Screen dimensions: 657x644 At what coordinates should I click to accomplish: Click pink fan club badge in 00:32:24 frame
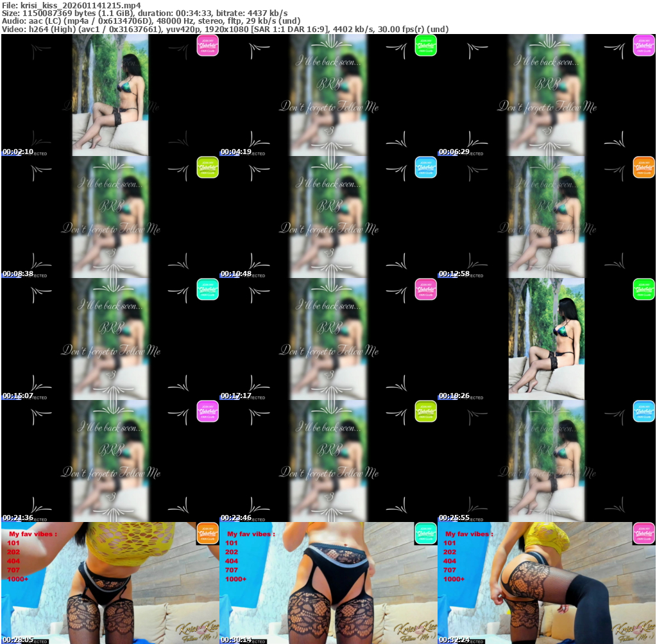(x=644, y=534)
